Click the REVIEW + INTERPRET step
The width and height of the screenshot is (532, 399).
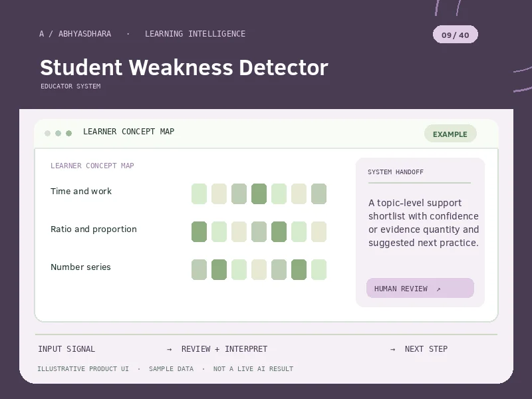(x=224, y=349)
